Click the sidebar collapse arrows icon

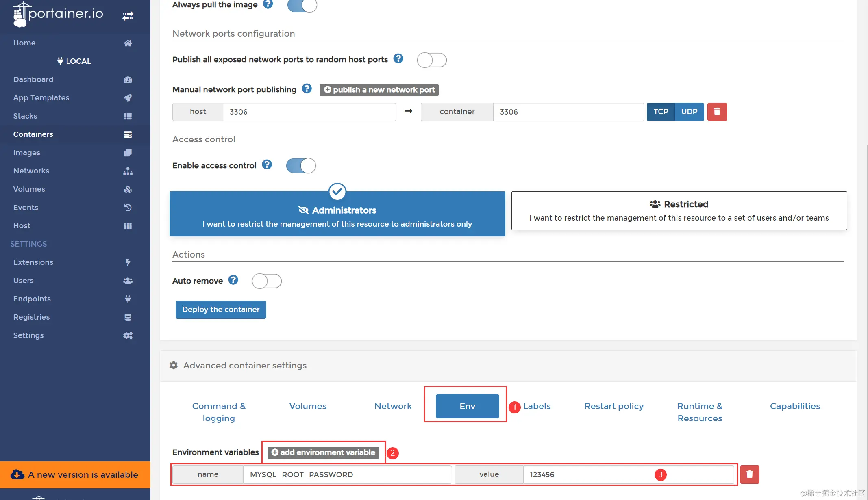(128, 16)
